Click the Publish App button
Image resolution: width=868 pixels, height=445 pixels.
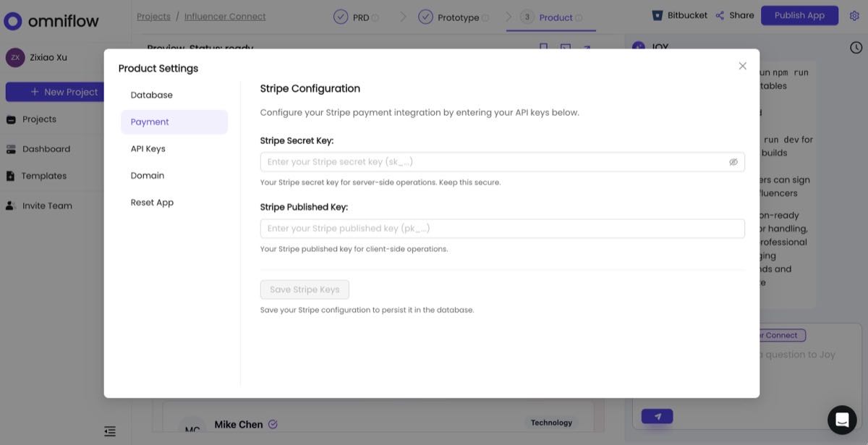pyautogui.click(x=799, y=14)
